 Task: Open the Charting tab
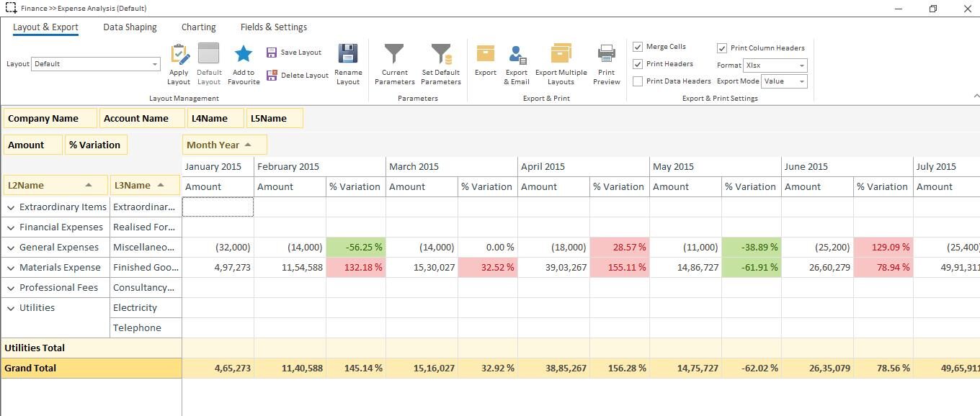pos(198,27)
